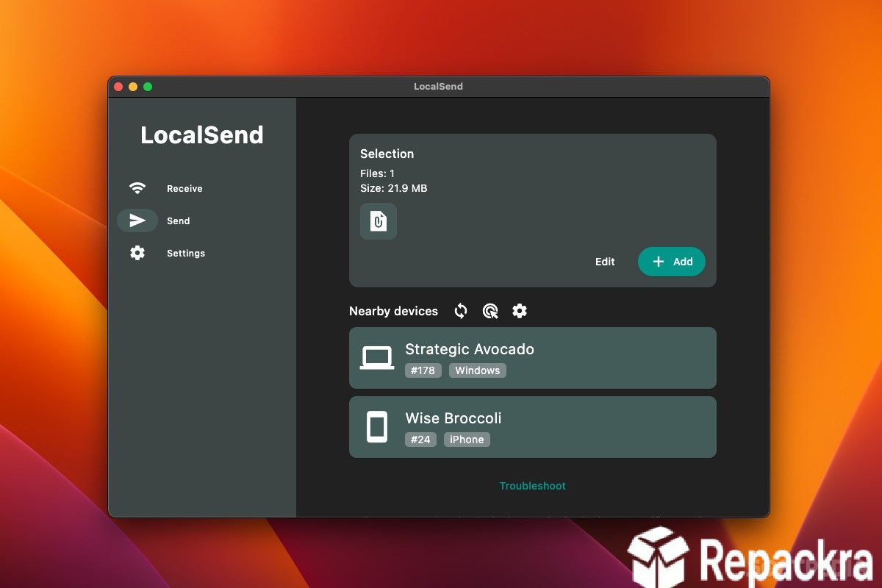882x588 pixels.
Task: Maximize the LocalSend window with green button
Action: [148, 87]
